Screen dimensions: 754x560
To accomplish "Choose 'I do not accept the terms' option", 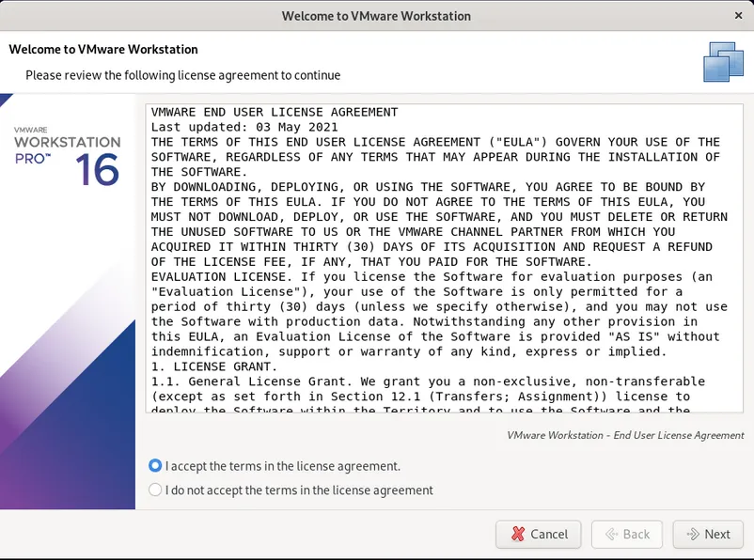I will 155,490.
